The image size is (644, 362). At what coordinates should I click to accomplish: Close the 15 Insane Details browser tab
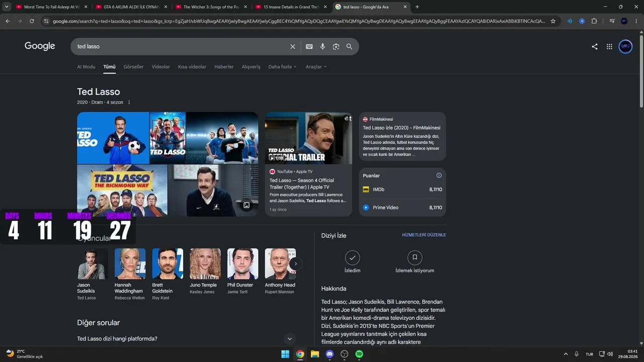[326, 7]
